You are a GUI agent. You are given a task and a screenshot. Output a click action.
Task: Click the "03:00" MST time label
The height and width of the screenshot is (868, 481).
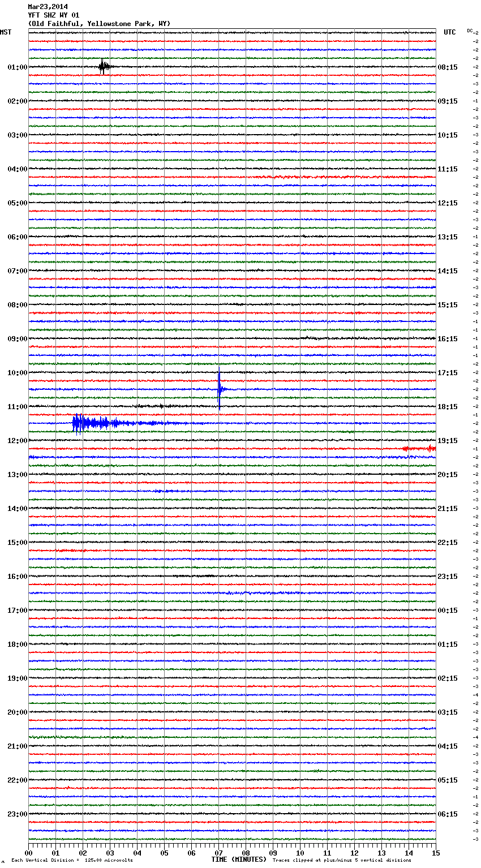click(18, 135)
